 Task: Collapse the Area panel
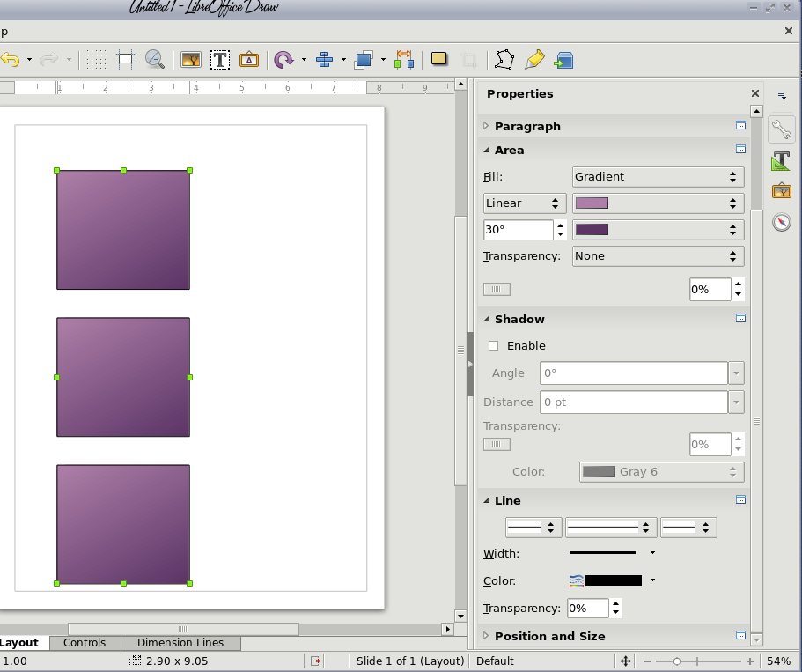click(487, 150)
